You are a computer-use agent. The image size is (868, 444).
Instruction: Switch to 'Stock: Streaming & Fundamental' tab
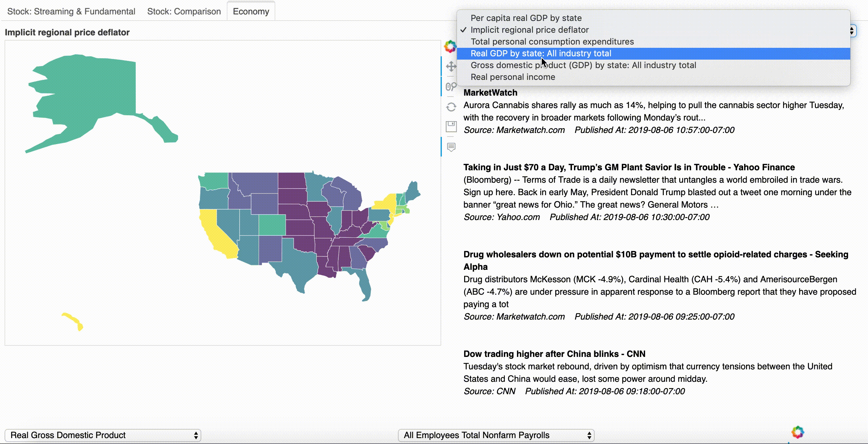71,11
